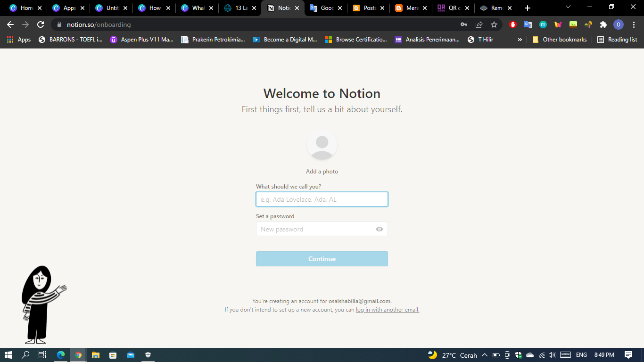Open saved passwords key icon in address bar

tap(464, 25)
